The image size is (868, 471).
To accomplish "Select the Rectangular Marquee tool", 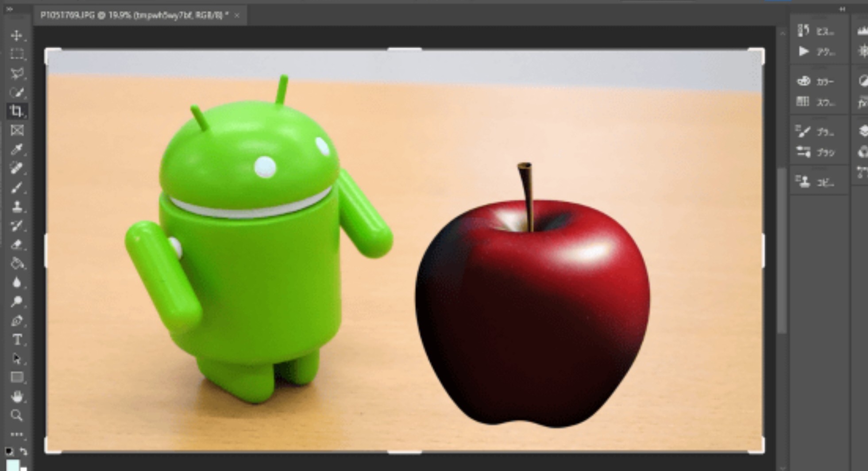I will [17, 54].
